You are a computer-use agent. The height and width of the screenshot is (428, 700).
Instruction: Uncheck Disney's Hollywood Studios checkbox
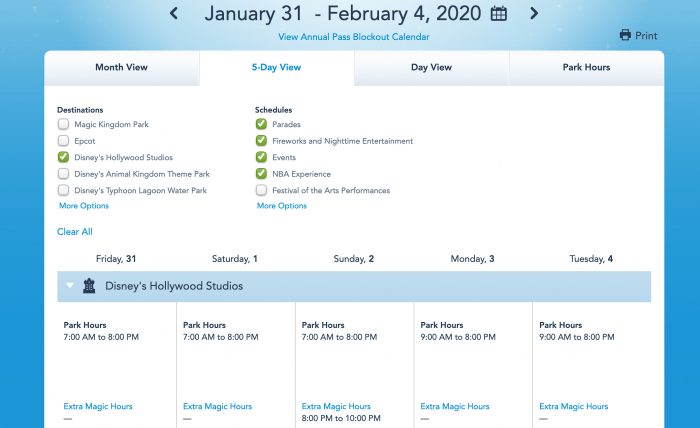(64, 157)
